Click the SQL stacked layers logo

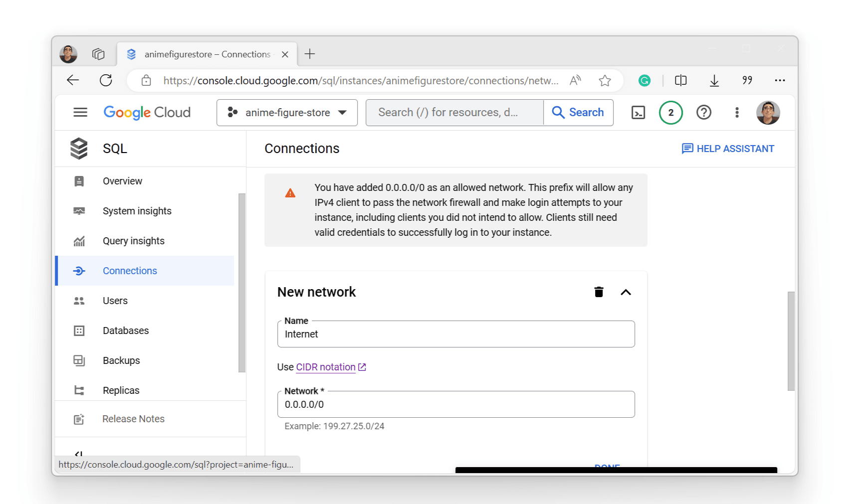tap(79, 149)
